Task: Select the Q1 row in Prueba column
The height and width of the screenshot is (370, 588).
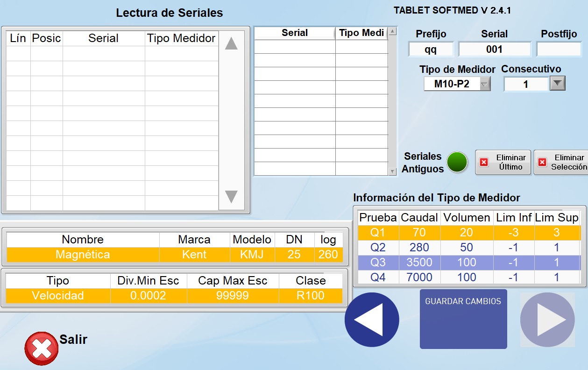Action: pos(378,233)
